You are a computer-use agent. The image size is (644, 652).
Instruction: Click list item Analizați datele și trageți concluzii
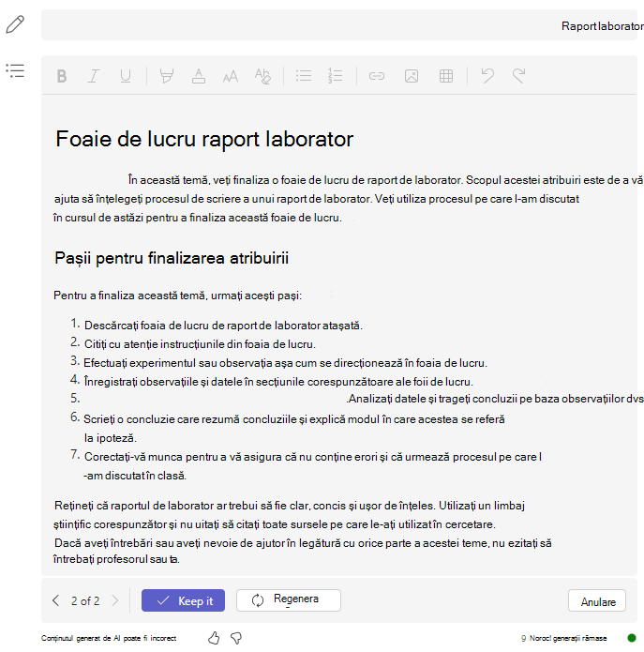(495, 399)
